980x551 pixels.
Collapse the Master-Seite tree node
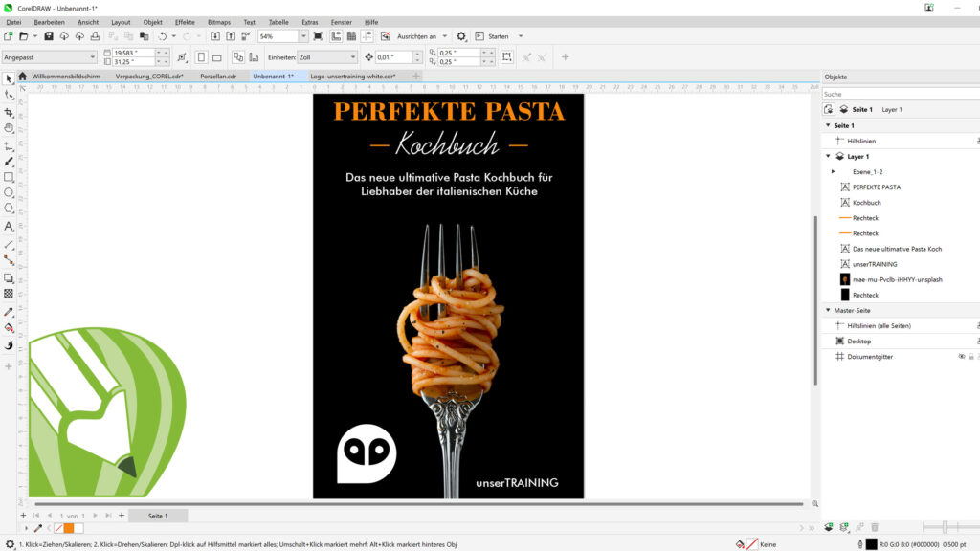coord(828,311)
